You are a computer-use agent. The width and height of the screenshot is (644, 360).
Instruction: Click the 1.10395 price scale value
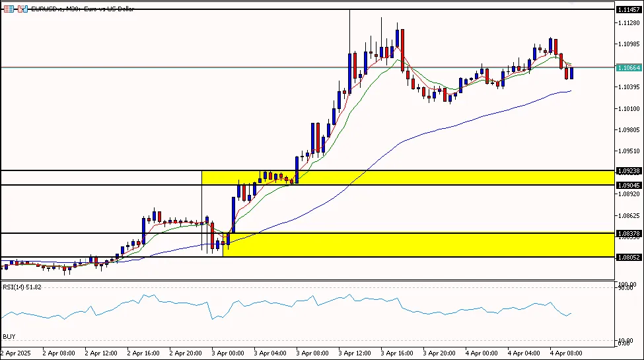click(629, 87)
